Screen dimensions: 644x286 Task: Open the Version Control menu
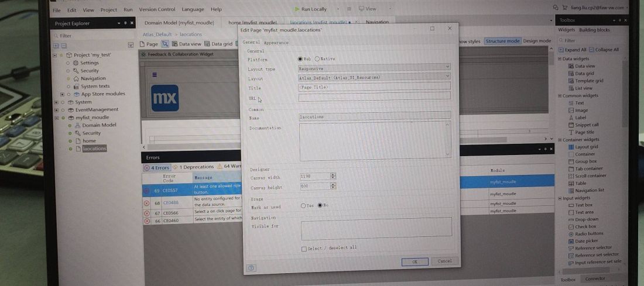[157, 9]
